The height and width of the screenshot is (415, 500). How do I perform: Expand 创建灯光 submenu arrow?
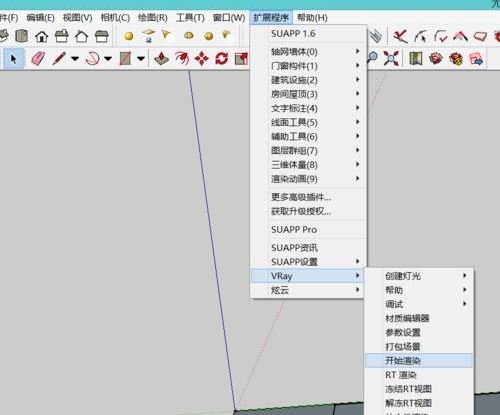click(x=464, y=275)
